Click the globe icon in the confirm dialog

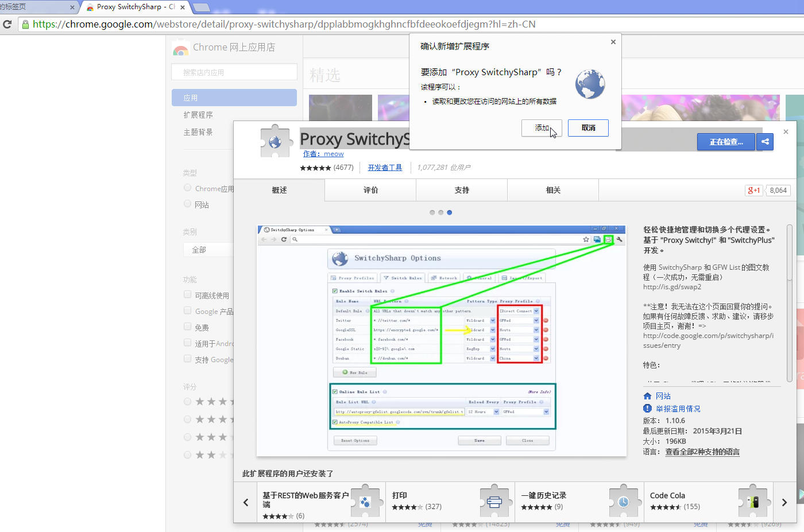(x=590, y=84)
